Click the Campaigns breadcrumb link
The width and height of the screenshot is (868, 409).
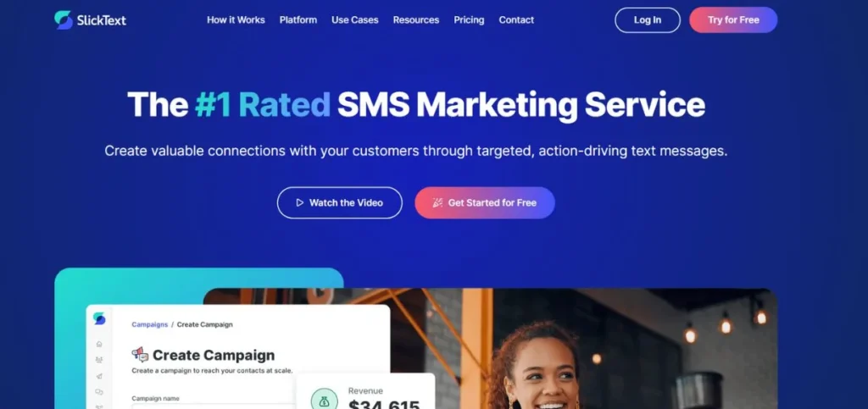click(149, 324)
